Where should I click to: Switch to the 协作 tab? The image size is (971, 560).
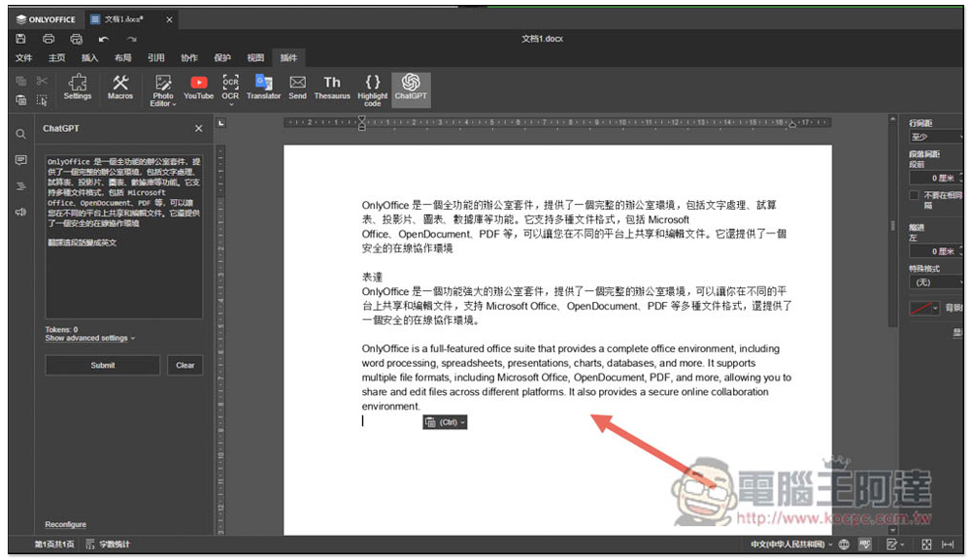[189, 58]
